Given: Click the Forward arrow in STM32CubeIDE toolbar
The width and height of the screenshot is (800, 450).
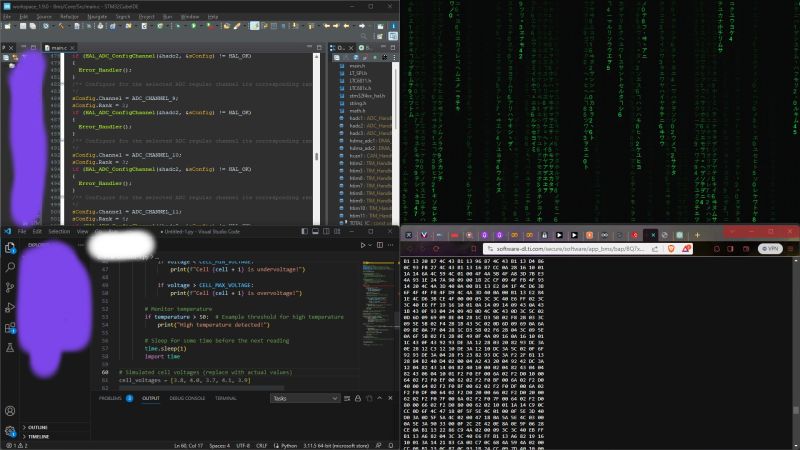Looking at the screenshot, I should coord(362,26).
